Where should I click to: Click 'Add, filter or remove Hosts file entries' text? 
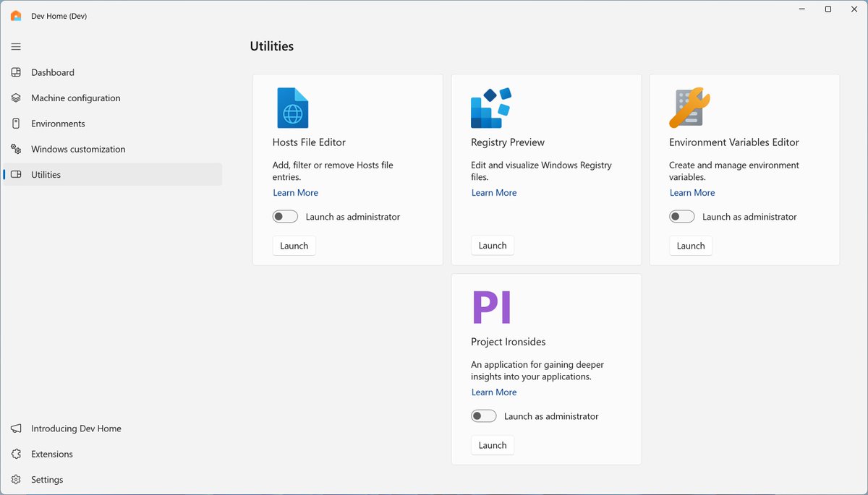tap(333, 171)
